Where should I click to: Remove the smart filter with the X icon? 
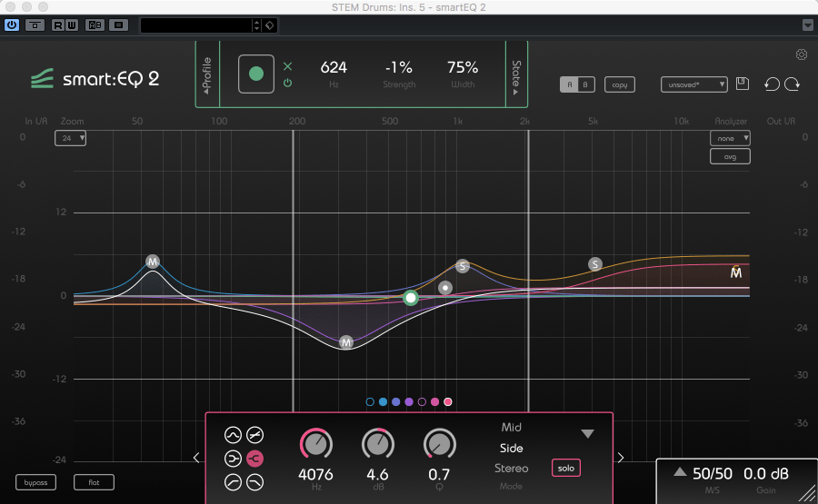coord(287,66)
